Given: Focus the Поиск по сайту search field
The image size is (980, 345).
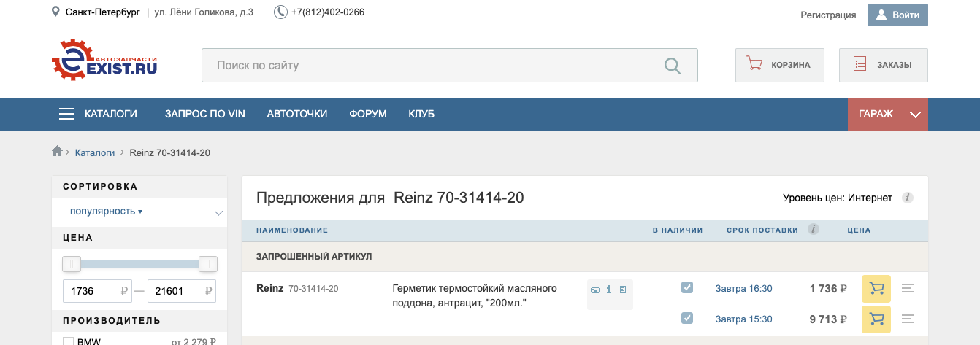Looking at the screenshot, I should click(x=450, y=66).
